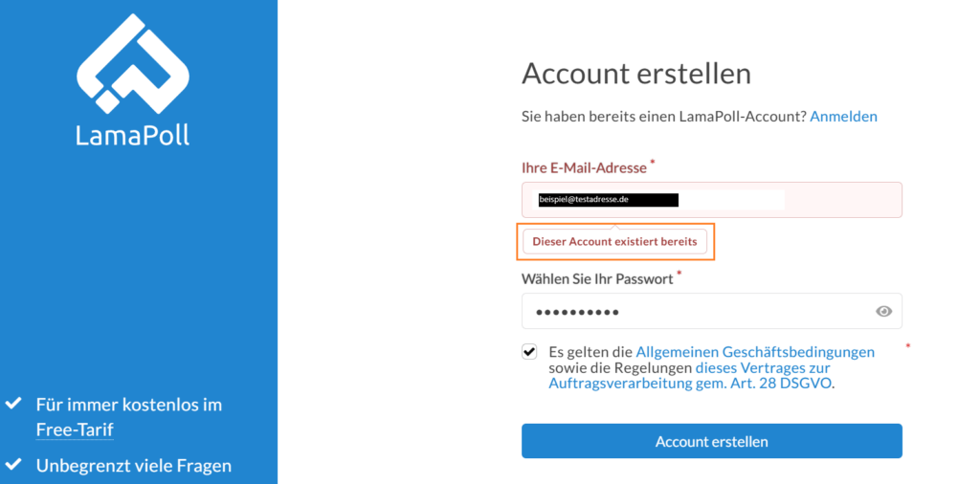Click checkmark icon beside Unbegrenzt viele Fragen
The image size is (980, 484).
coord(13,465)
